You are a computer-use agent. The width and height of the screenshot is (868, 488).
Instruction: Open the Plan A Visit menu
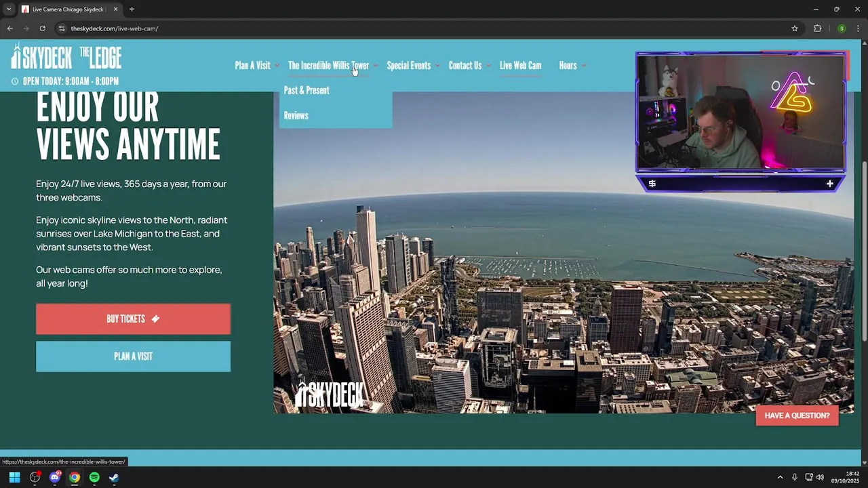(x=252, y=66)
